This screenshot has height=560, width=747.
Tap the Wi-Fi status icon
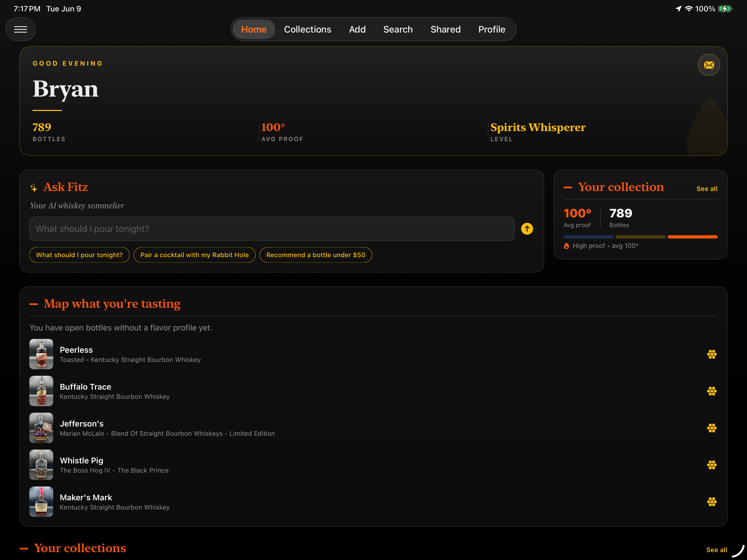(x=689, y=9)
